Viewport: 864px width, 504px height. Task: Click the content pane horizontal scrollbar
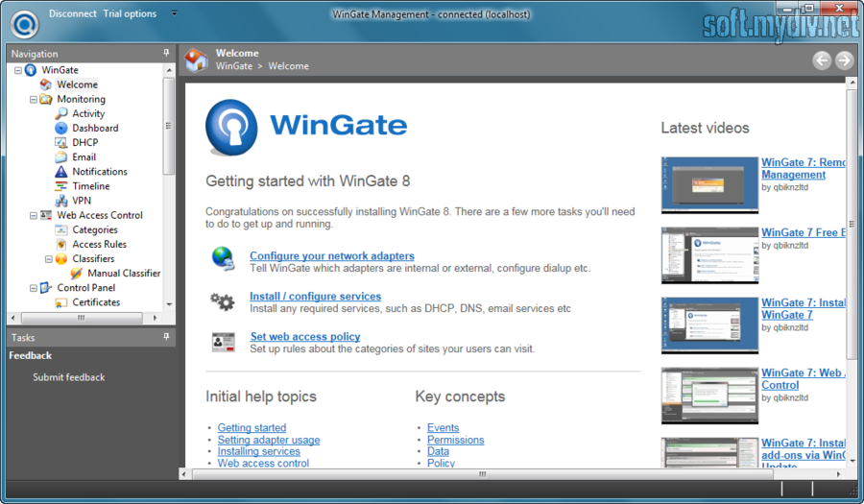(482, 473)
